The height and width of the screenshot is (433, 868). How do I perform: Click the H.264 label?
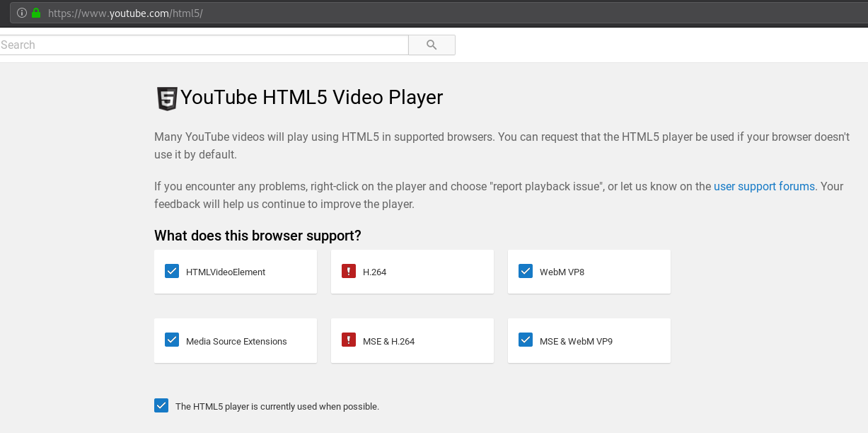(x=374, y=272)
